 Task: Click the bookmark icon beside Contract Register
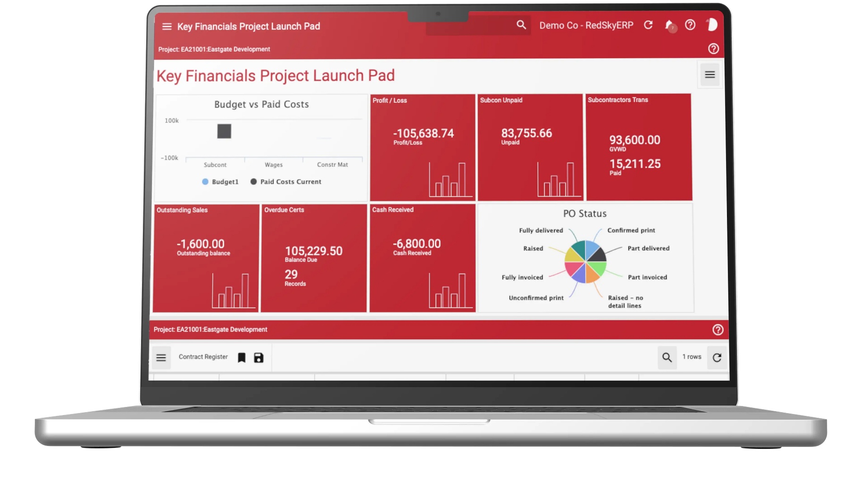[x=242, y=357]
